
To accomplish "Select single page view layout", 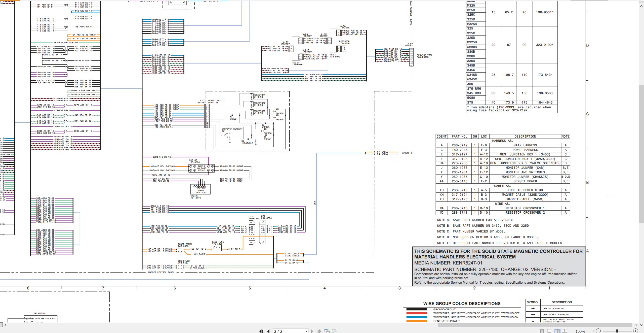I will click(x=542, y=331).
